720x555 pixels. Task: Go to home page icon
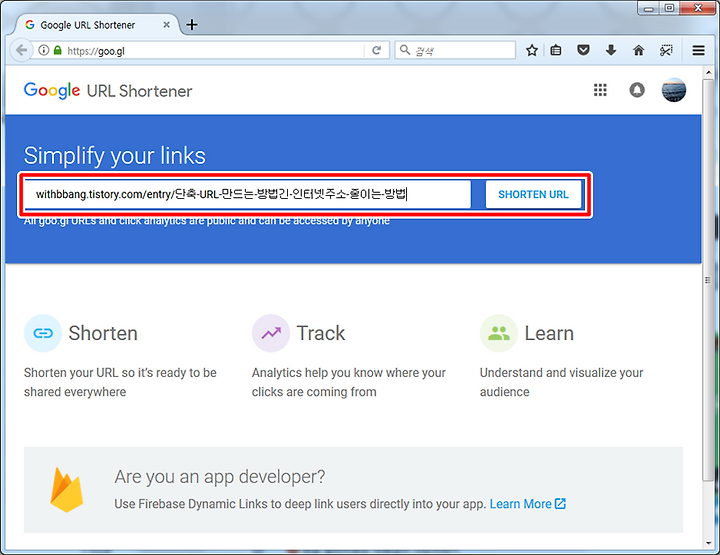click(x=639, y=50)
